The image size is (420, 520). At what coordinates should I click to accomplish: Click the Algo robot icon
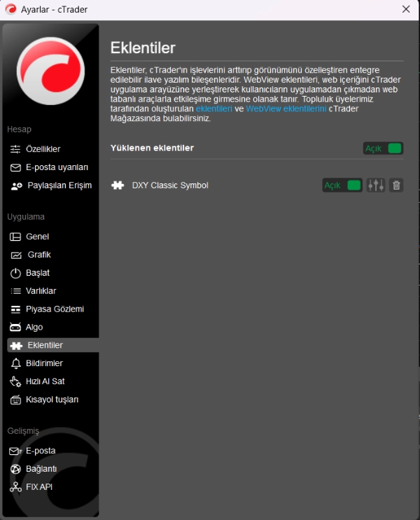(x=15, y=327)
